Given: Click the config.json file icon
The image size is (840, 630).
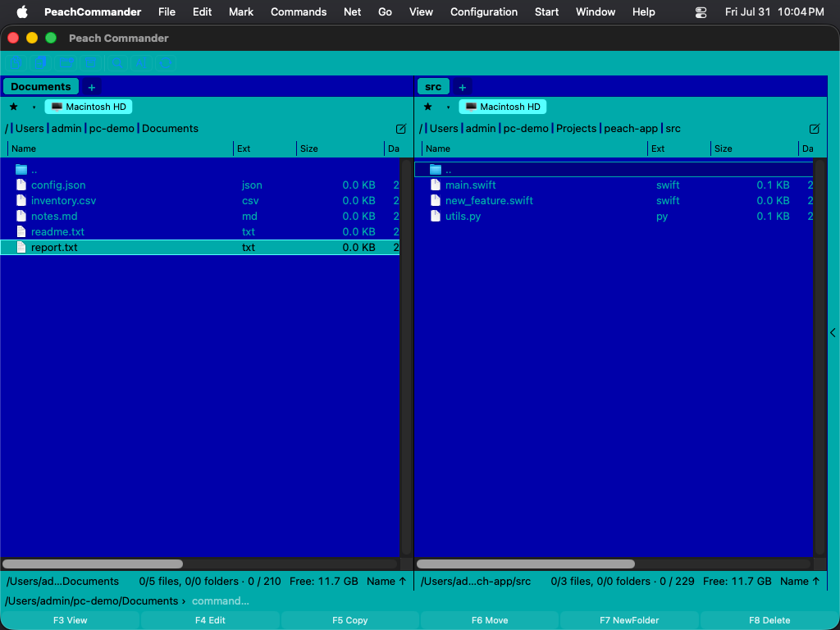Looking at the screenshot, I should [x=21, y=185].
